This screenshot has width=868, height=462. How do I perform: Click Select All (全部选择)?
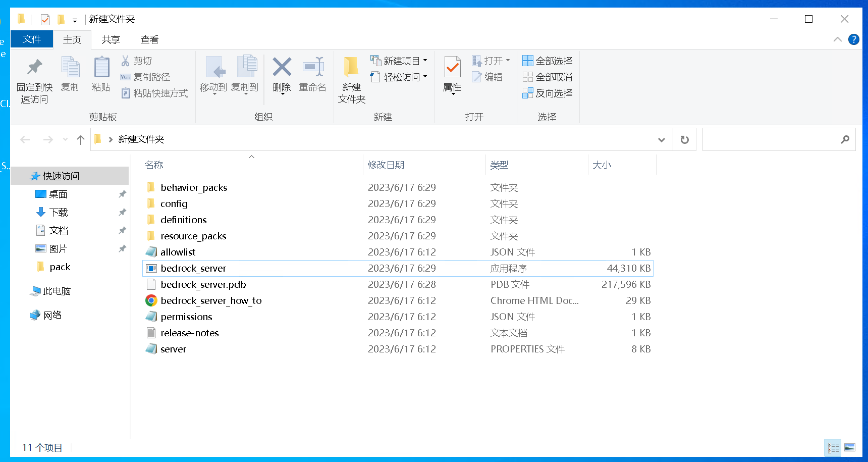[x=548, y=61]
